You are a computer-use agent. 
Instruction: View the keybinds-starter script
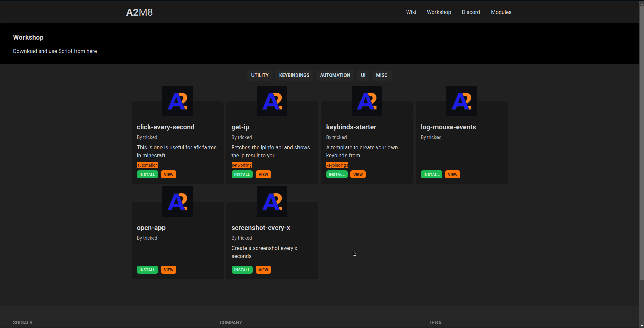click(x=358, y=175)
